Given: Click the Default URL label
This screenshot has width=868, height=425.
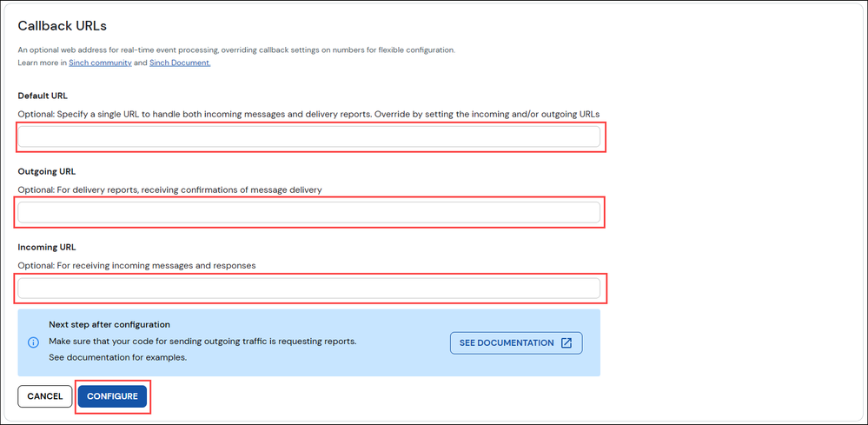Looking at the screenshot, I should [x=43, y=96].
